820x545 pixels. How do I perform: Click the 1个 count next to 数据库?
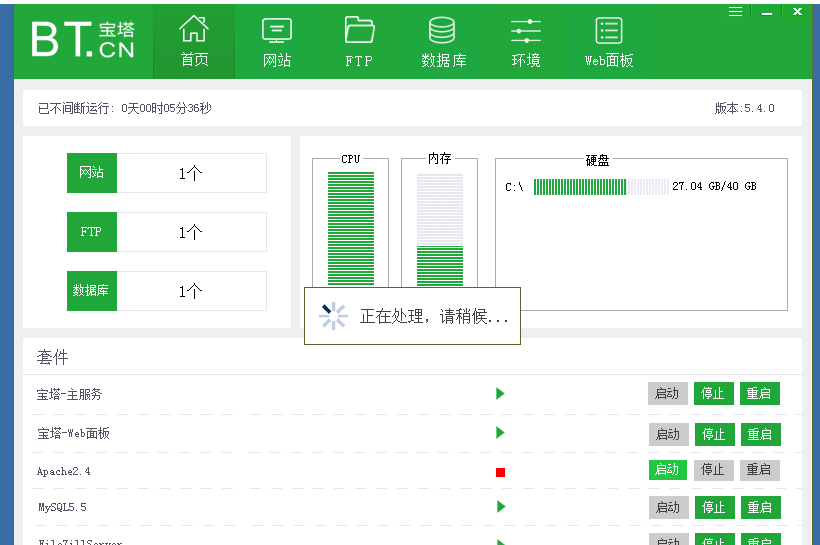click(190, 291)
